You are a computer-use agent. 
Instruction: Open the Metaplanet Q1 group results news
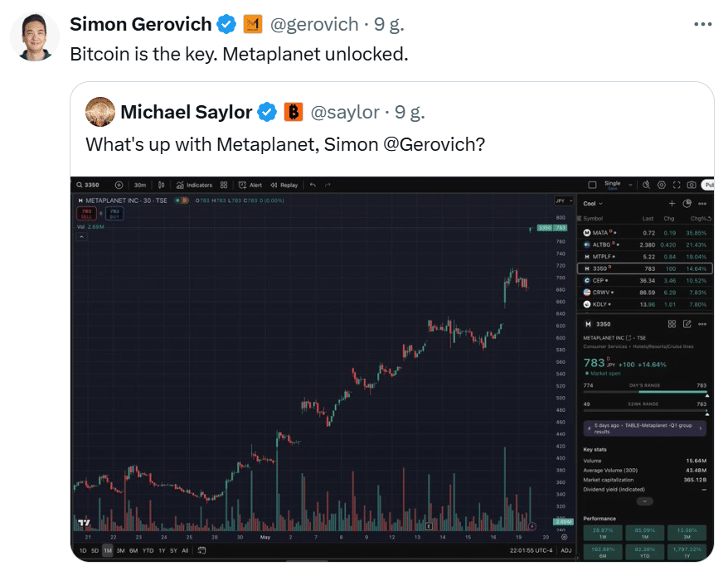(644, 428)
